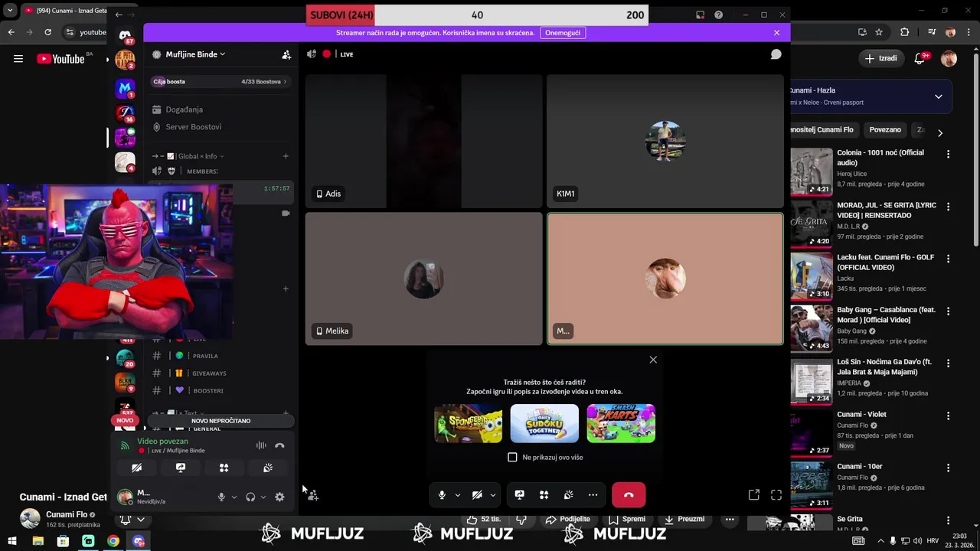
Task: Open the Discord help icon in title bar
Action: [x=718, y=15]
